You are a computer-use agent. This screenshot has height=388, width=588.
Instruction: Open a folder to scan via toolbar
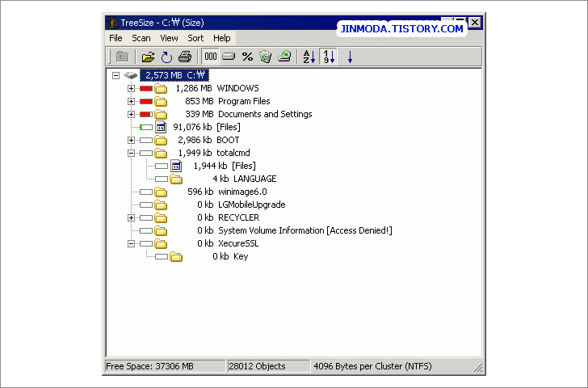point(148,57)
